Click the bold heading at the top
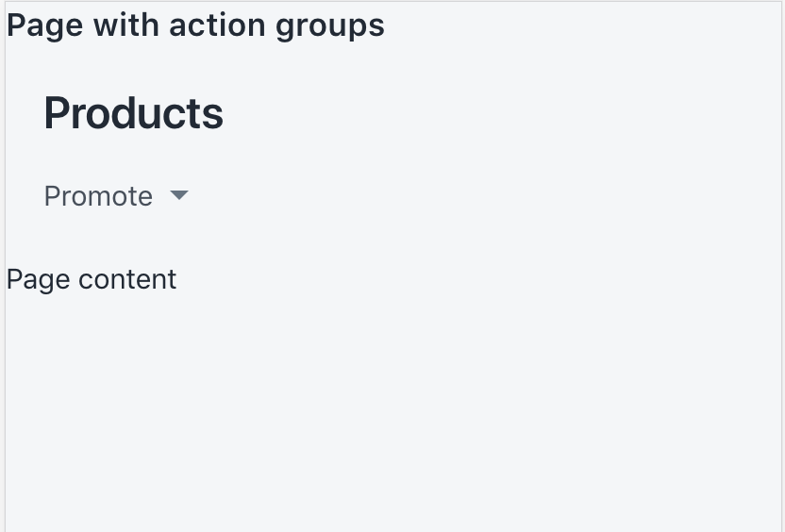 click(x=195, y=25)
